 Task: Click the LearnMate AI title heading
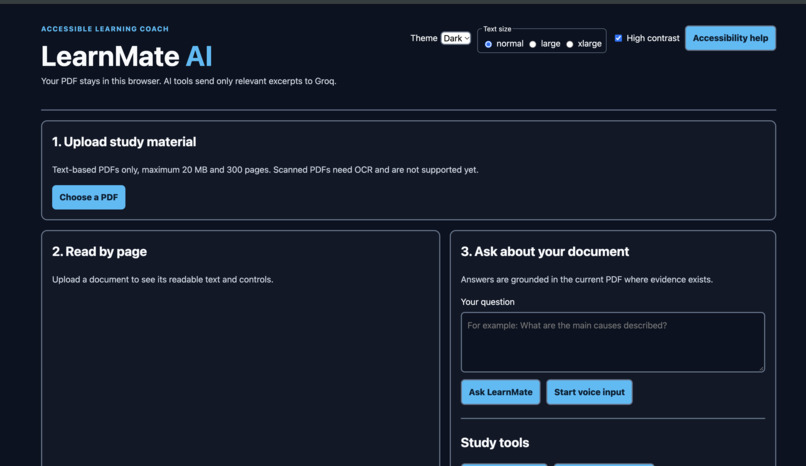point(126,56)
